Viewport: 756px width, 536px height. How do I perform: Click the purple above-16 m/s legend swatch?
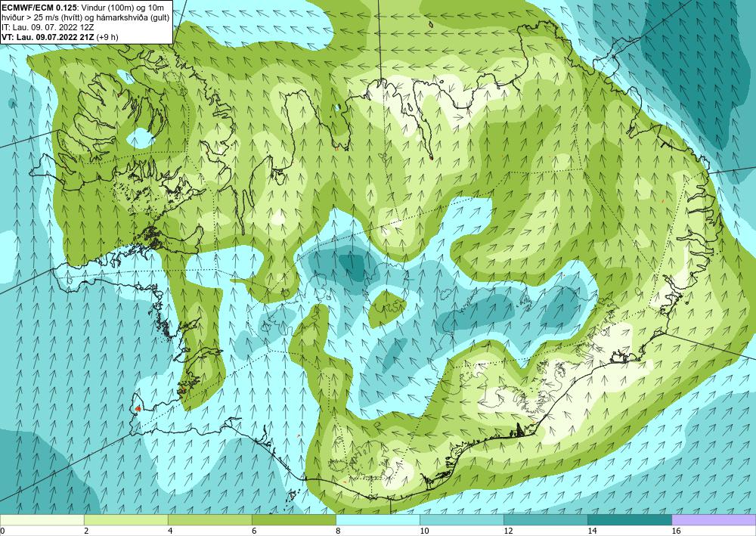point(714,519)
